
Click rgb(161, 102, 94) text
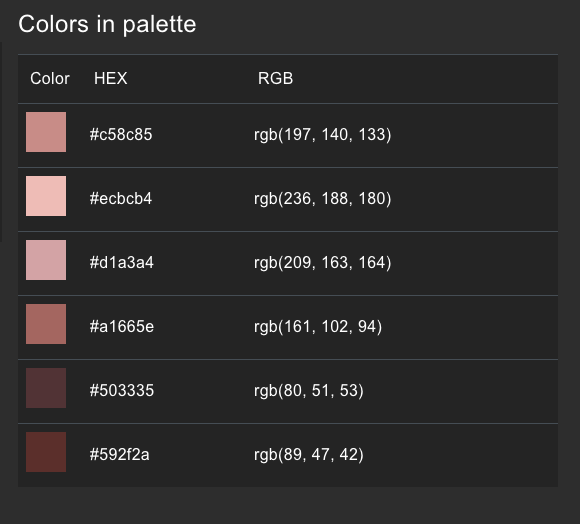coord(318,327)
